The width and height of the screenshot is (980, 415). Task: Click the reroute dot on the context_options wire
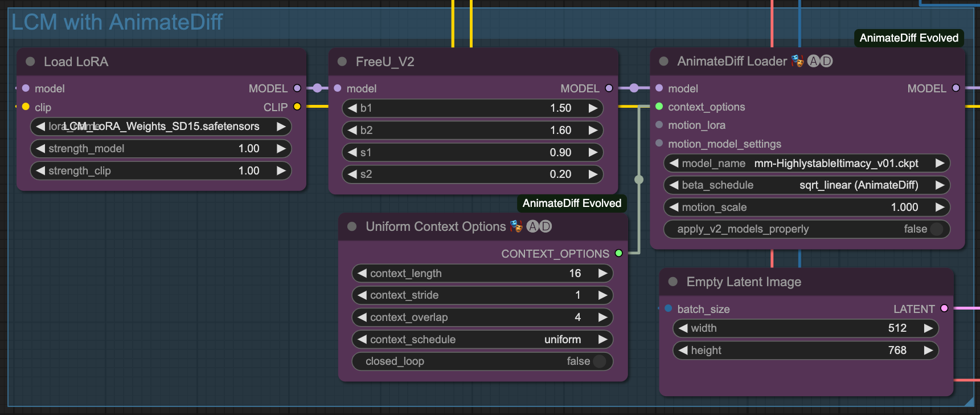coord(639,180)
